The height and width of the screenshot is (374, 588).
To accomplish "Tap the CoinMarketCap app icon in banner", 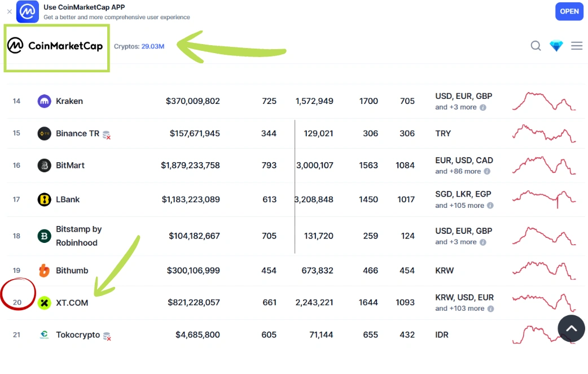I will [28, 12].
